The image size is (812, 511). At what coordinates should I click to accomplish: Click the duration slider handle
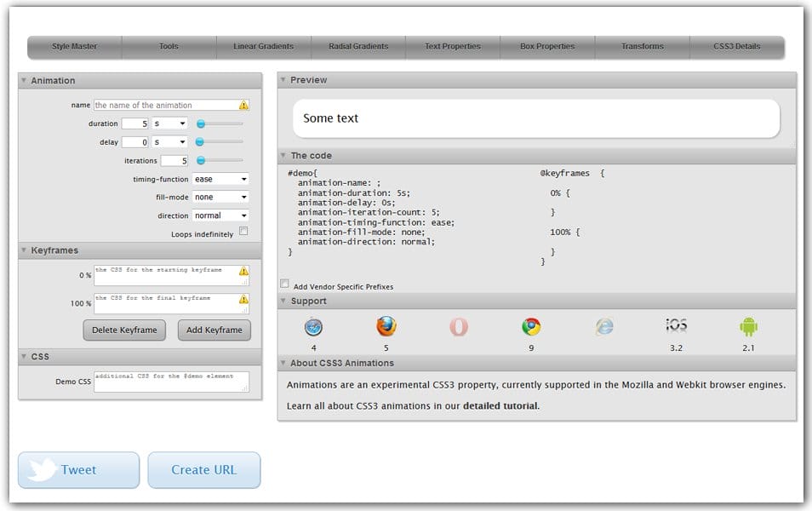click(200, 124)
